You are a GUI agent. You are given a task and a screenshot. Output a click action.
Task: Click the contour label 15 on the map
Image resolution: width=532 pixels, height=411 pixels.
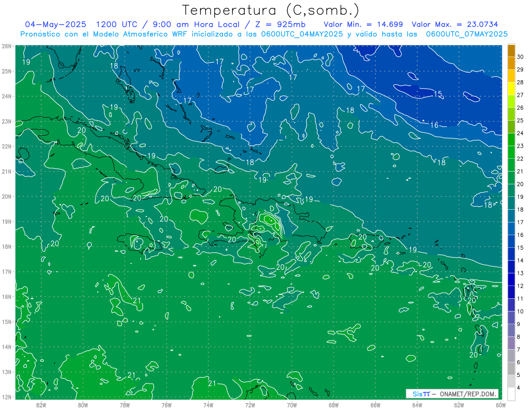(x=438, y=94)
